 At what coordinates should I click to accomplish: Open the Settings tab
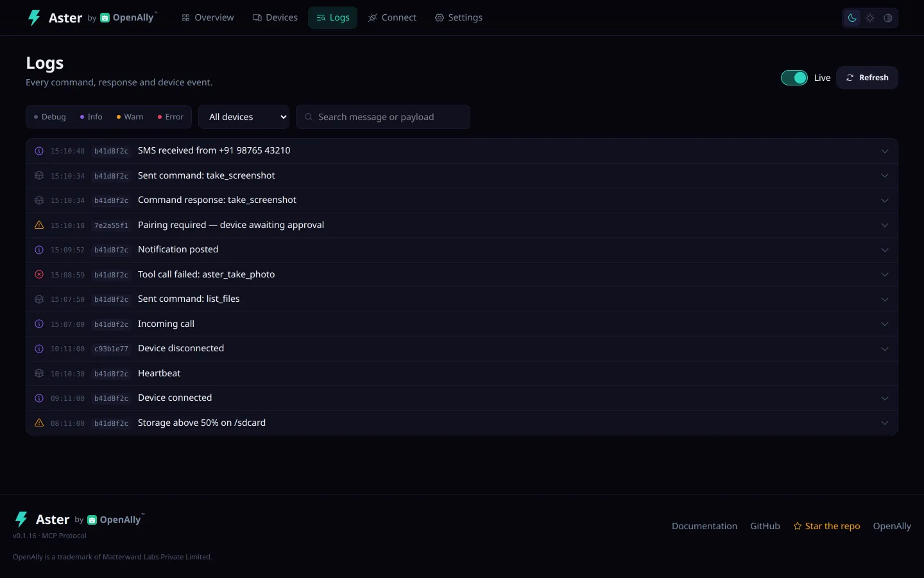coord(459,17)
